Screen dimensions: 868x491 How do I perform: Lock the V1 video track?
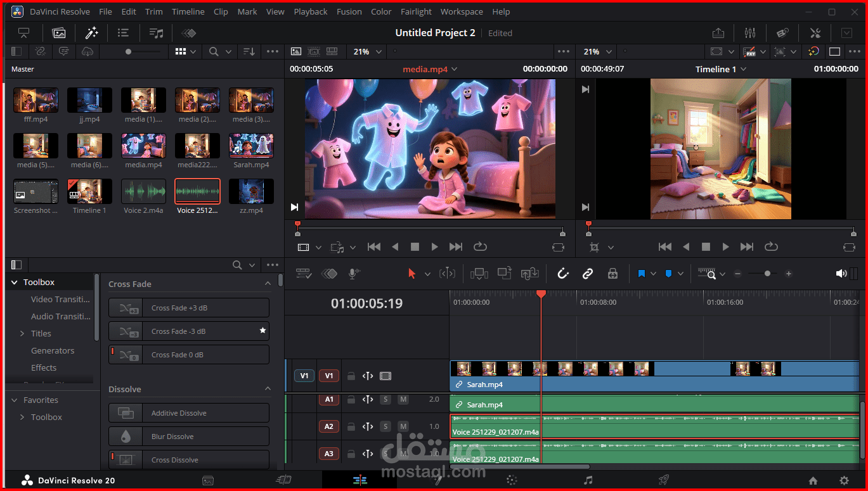pos(351,376)
